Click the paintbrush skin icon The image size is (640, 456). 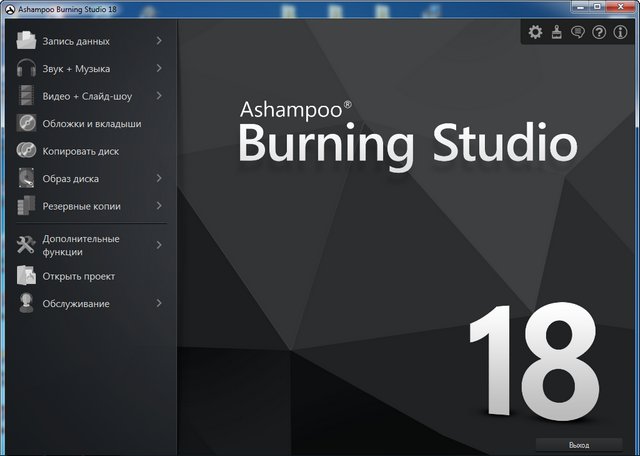[557, 32]
